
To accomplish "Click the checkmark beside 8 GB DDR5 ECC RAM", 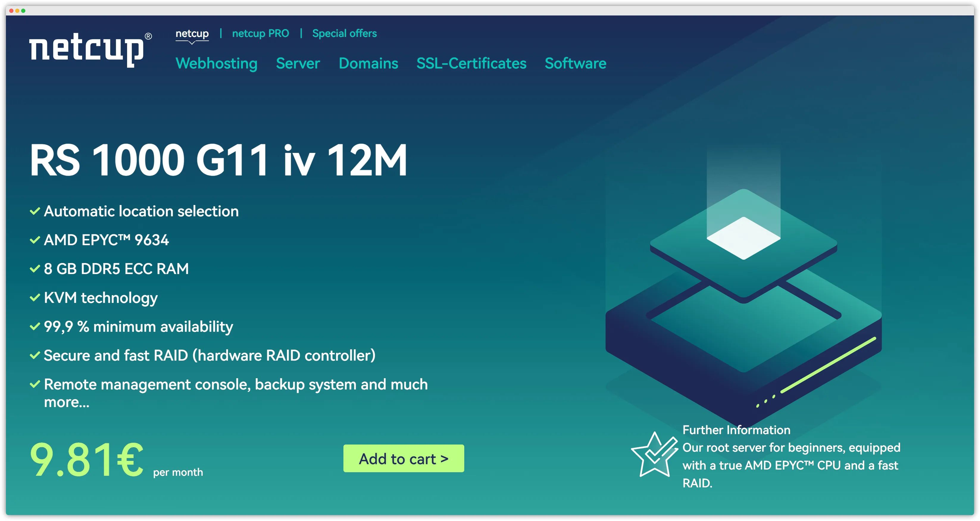I will click(x=35, y=269).
